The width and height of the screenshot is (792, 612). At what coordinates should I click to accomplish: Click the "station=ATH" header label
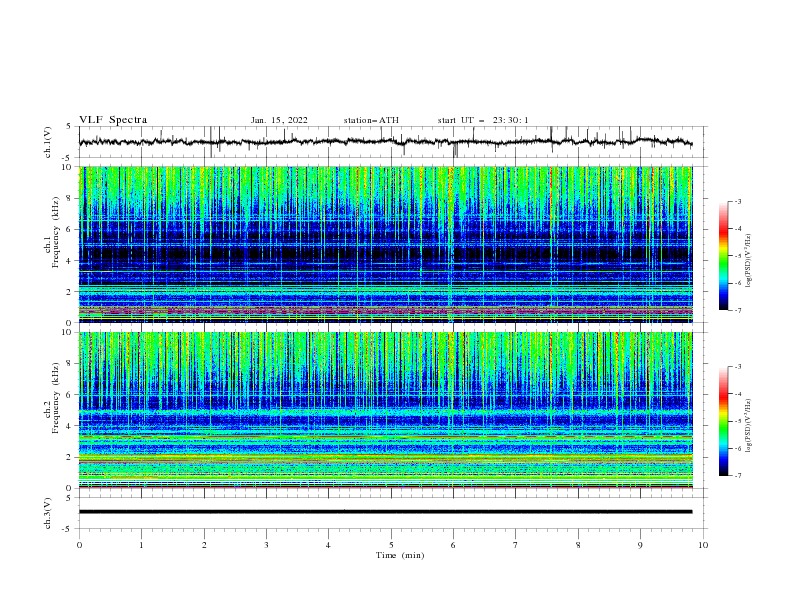[x=371, y=120]
